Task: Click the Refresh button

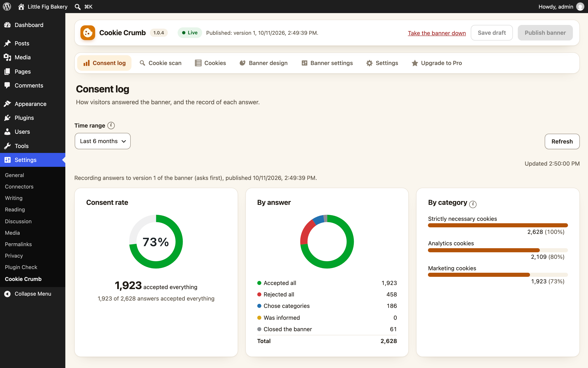Action: 562,141
